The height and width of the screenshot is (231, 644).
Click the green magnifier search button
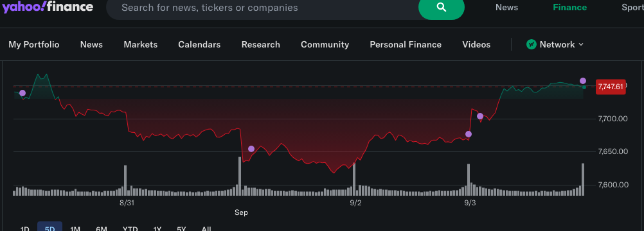[442, 8]
